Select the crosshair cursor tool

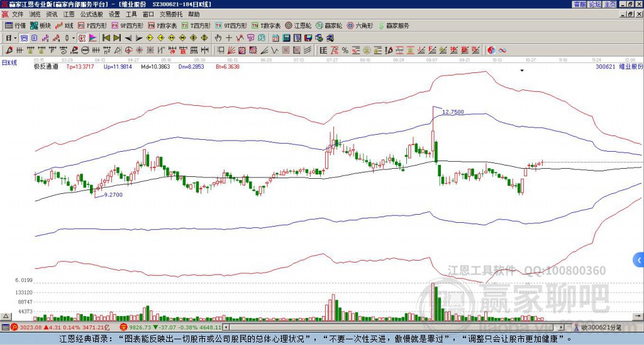click(x=229, y=38)
